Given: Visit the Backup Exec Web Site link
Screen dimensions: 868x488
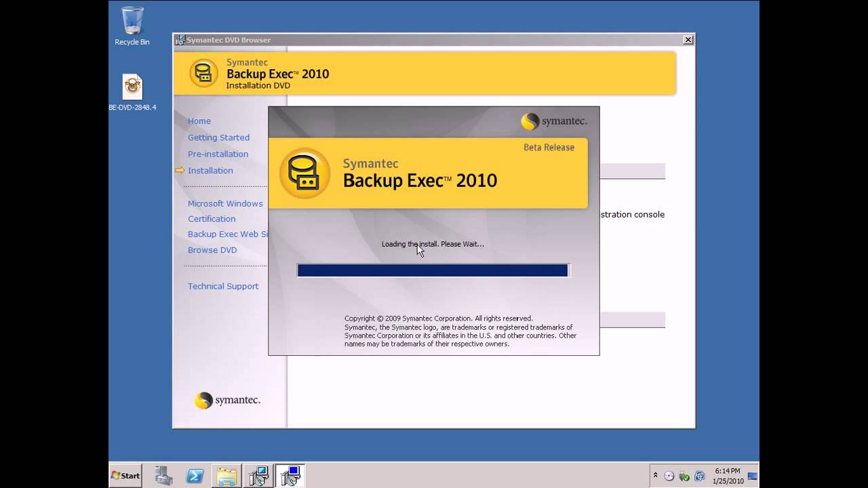Looking at the screenshot, I should pos(228,235).
